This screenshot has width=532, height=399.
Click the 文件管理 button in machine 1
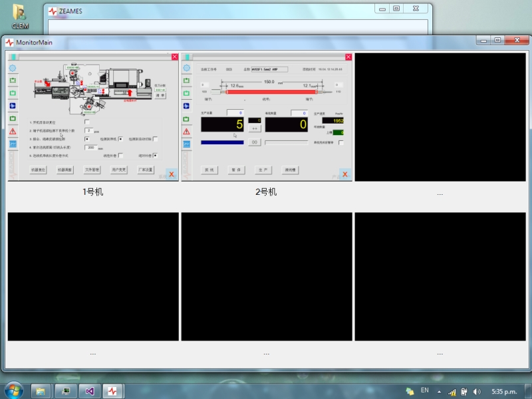coord(92,170)
